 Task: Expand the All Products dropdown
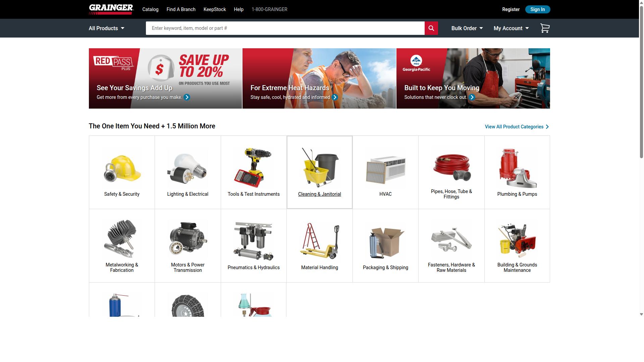pos(106,28)
